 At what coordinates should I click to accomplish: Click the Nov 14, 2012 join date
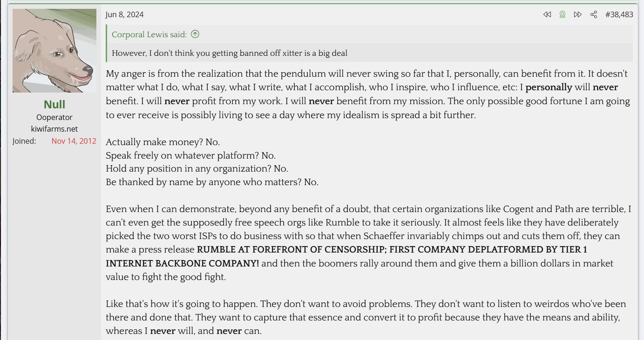pyautogui.click(x=74, y=141)
